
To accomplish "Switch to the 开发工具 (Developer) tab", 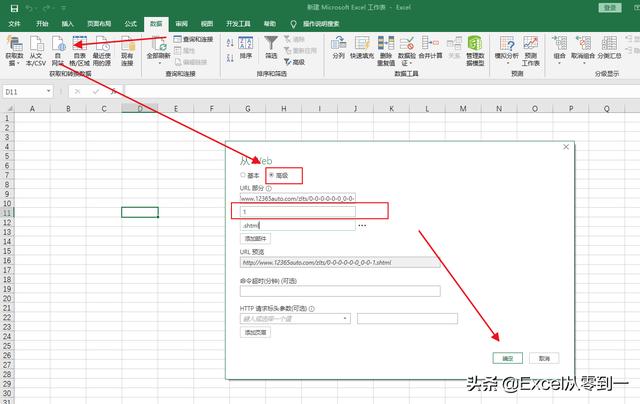I will tap(238, 24).
